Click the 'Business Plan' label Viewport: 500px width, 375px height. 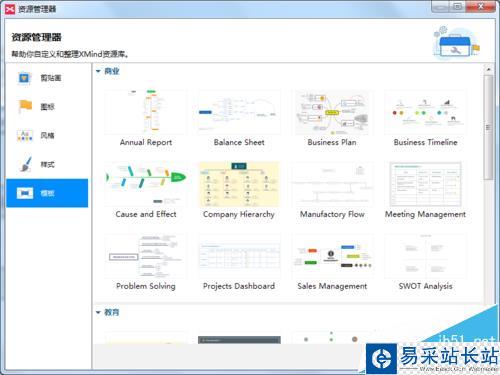(x=332, y=142)
